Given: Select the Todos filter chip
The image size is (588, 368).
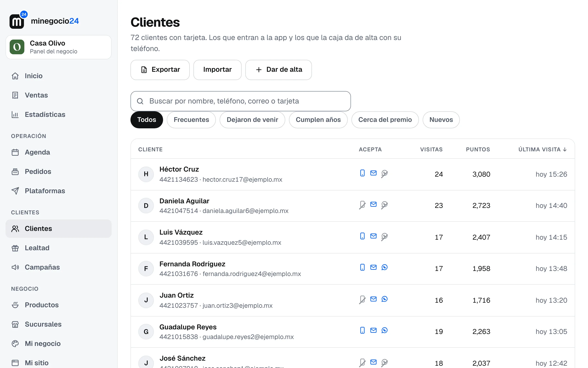Looking at the screenshot, I should click(x=147, y=120).
